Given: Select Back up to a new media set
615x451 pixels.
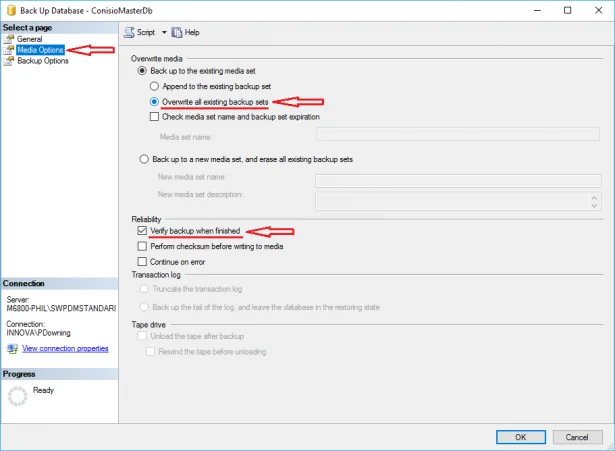Looking at the screenshot, I should (142, 159).
